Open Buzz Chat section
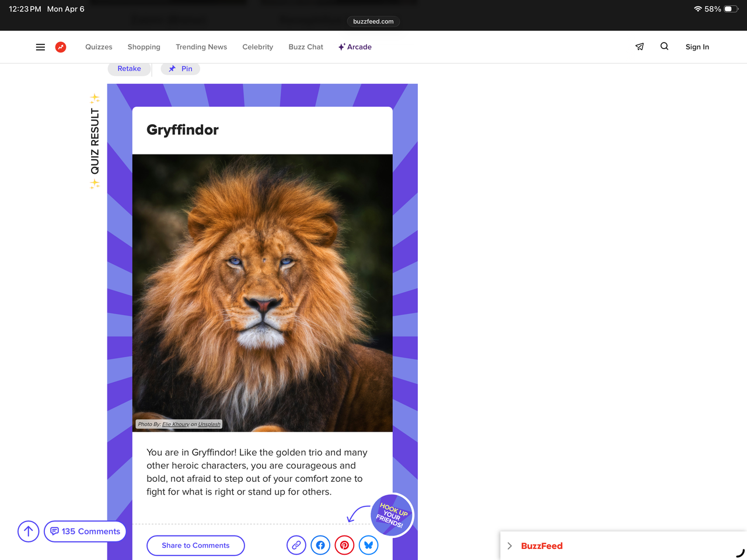This screenshot has width=747, height=560. [x=306, y=47]
